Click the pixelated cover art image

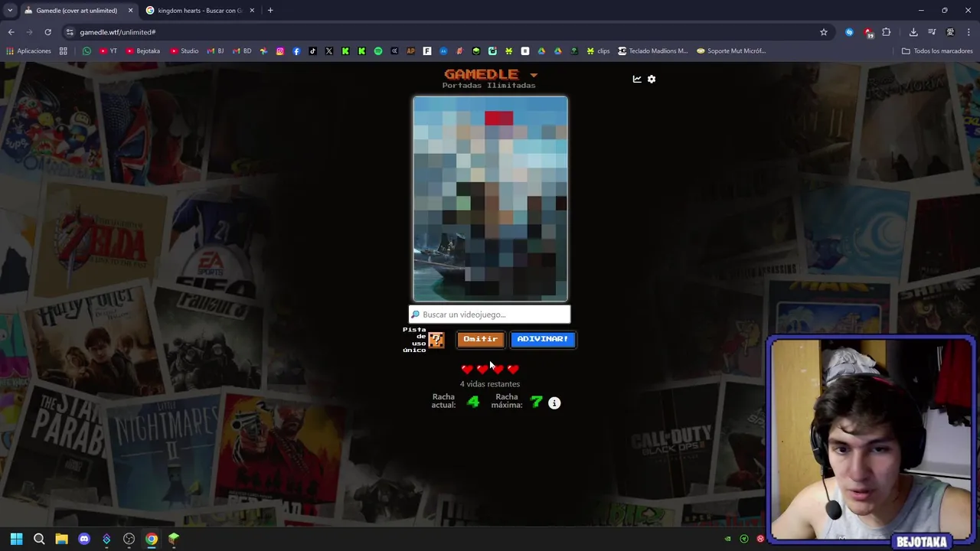click(x=491, y=199)
